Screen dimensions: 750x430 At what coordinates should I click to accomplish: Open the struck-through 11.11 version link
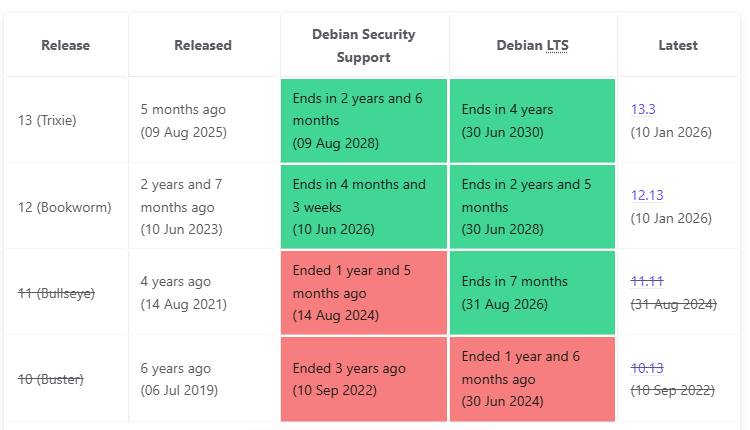point(647,281)
